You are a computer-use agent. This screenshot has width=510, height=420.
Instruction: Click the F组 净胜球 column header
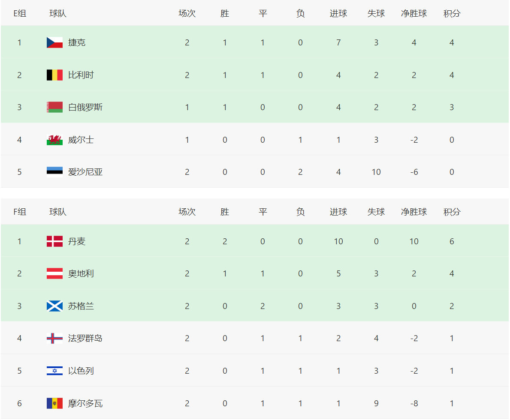[414, 212]
